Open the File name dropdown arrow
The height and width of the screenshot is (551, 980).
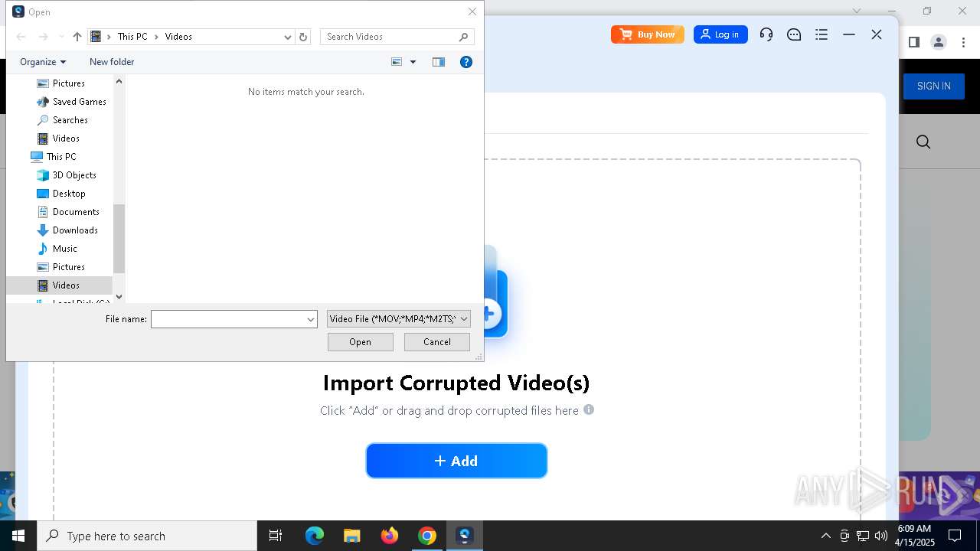[311, 319]
